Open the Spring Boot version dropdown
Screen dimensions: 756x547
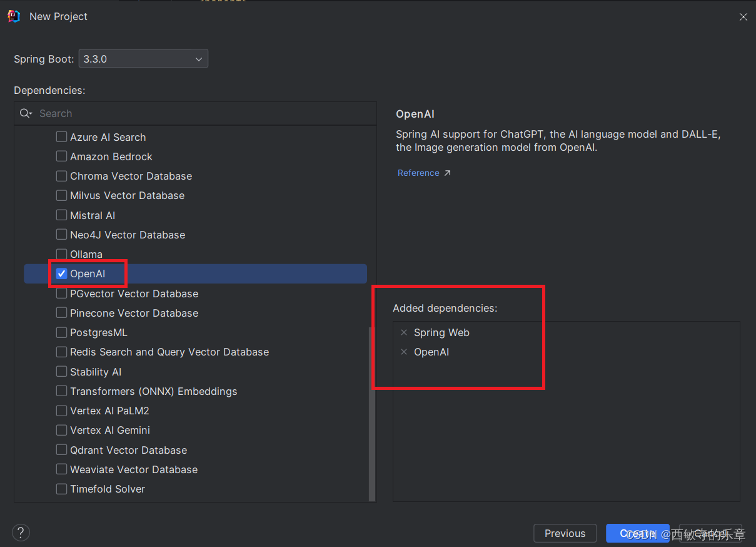click(x=143, y=59)
